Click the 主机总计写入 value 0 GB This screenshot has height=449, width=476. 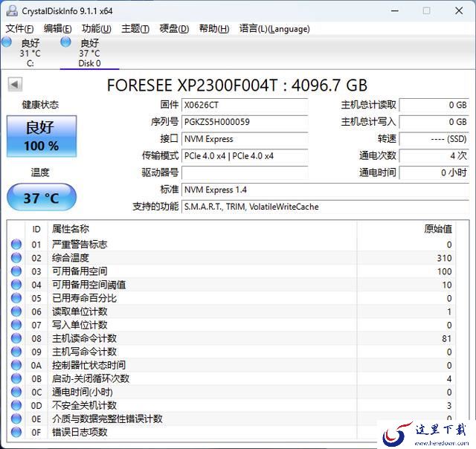(x=434, y=122)
